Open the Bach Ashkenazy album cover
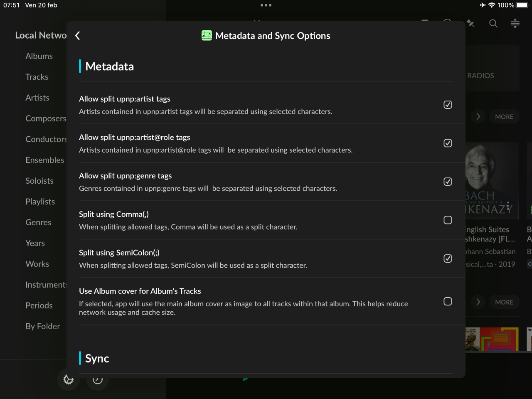532x399 pixels. (x=492, y=181)
